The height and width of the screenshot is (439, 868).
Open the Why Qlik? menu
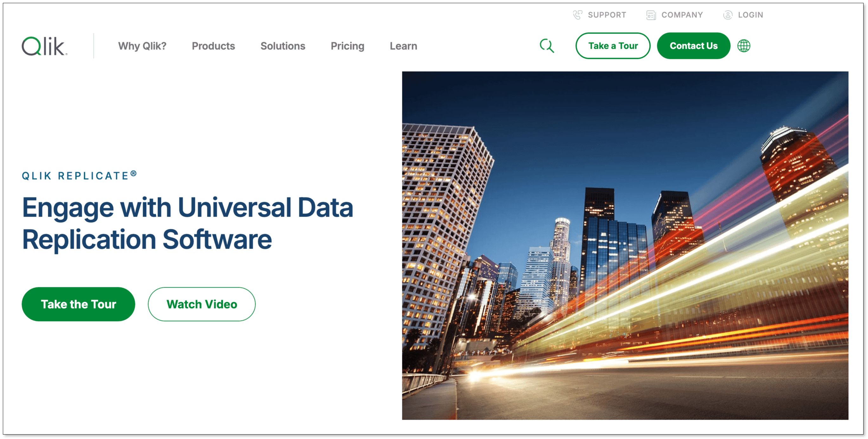142,46
